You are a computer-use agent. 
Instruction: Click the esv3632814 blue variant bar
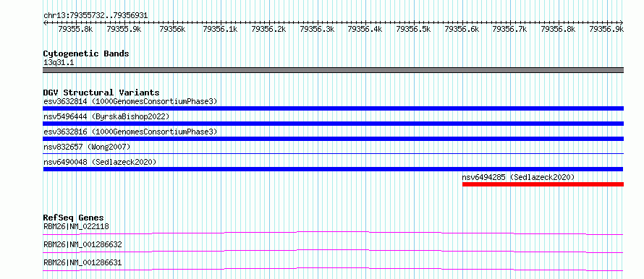333,108
